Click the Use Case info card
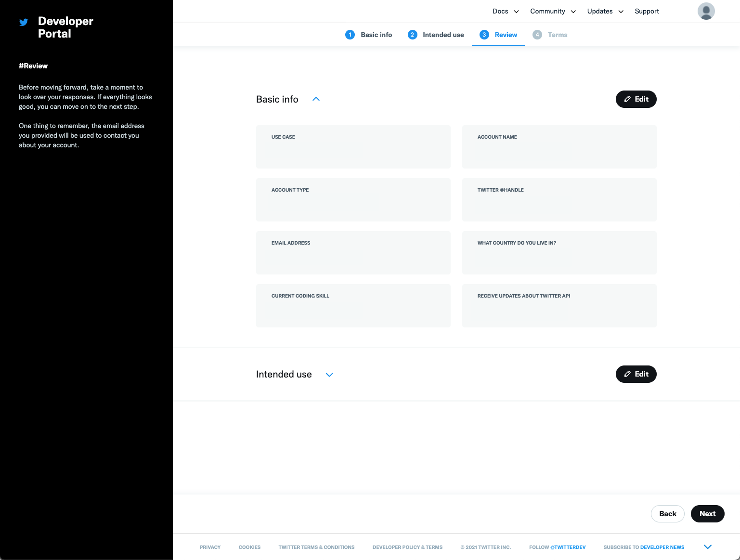Image resolution: width=740 pixels, height=560 pixels. coord(353,147)
